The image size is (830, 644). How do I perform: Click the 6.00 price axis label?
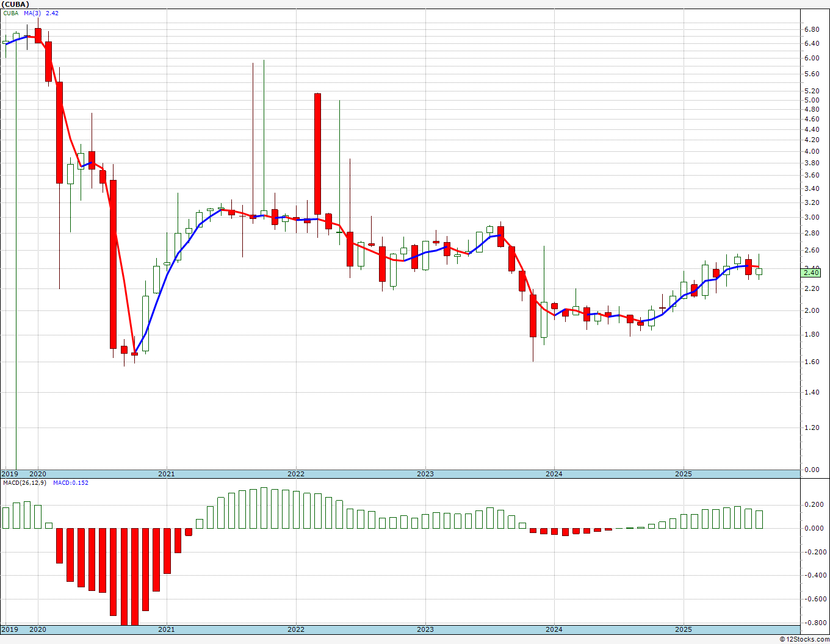(811, 59)
